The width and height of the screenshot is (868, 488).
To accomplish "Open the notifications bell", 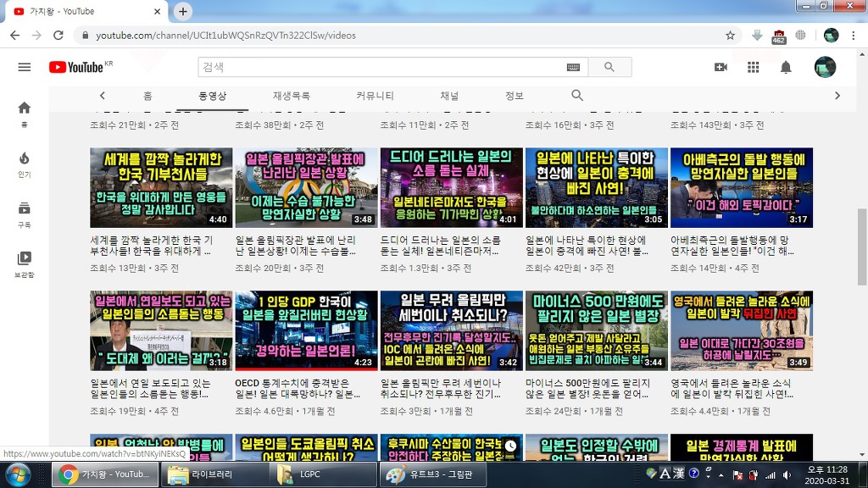I will point(786,67).
